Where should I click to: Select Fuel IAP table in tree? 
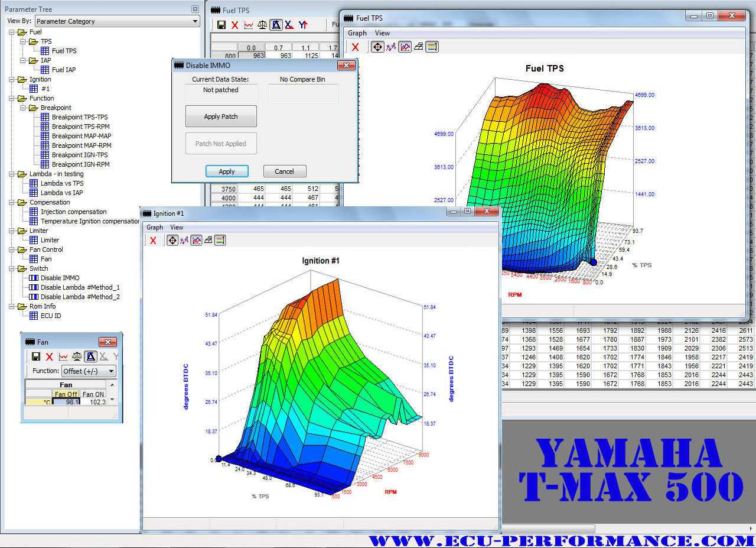64,70
